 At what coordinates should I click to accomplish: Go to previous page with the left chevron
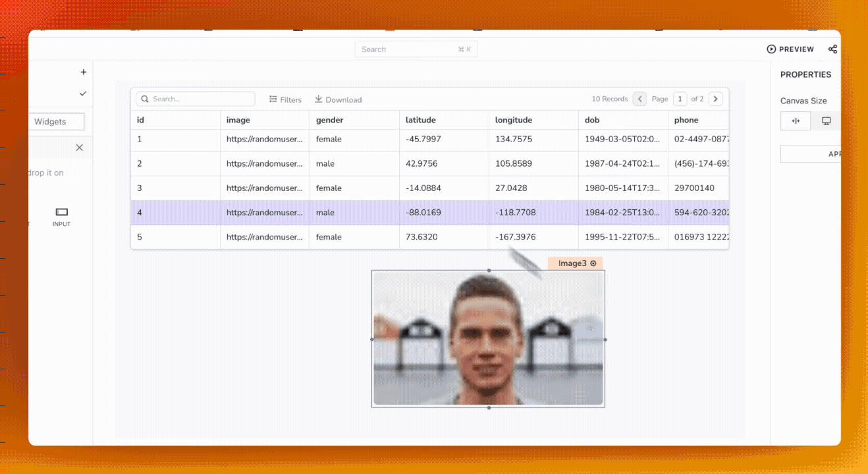639,99
